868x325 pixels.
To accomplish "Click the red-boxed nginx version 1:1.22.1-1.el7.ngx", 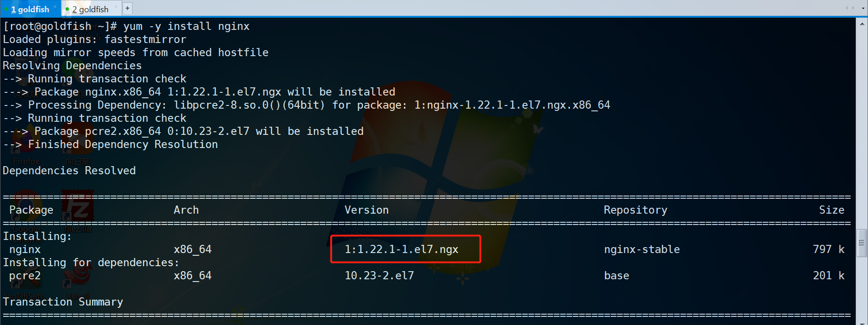I will click(401, 249).
